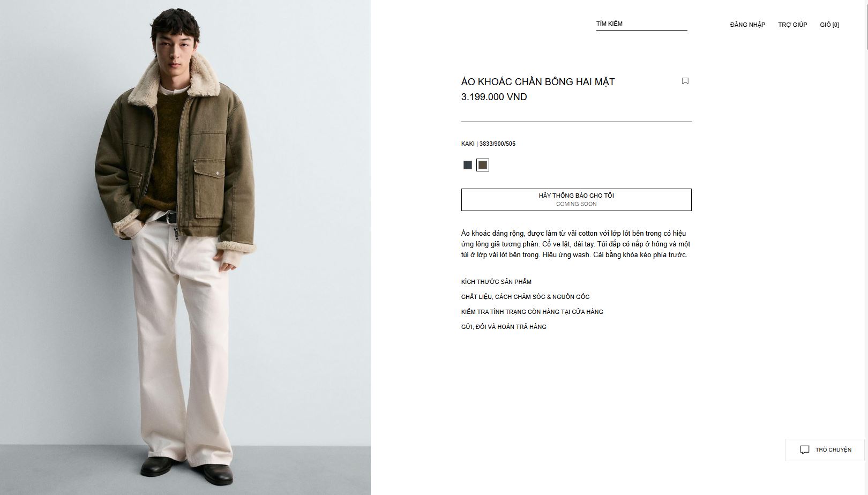The image size is (868, 495).
Task: Click the product description paragraph
Action: pyautogui.click(x=576, y=244)
